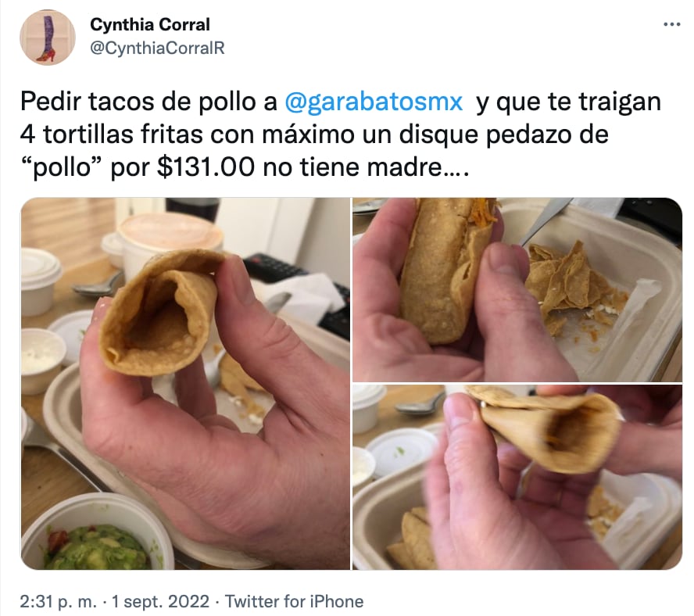The height and width of the screenshot is (616, 694).
Task: Open the tweet's three-dot more options menu
Action: click(671, 25)
